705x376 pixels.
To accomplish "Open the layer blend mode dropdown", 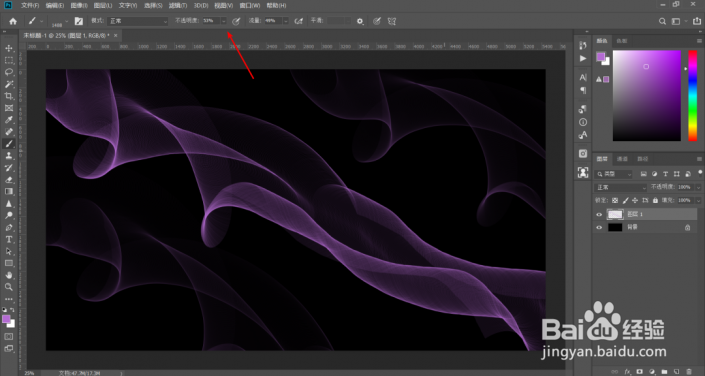I will pos(620,188).
